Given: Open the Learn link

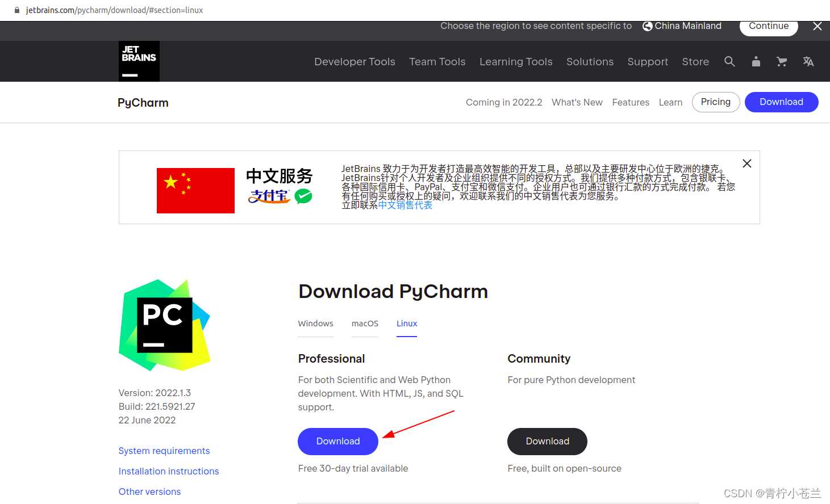Looking at the screenshot, I should [x=670, y=103].
